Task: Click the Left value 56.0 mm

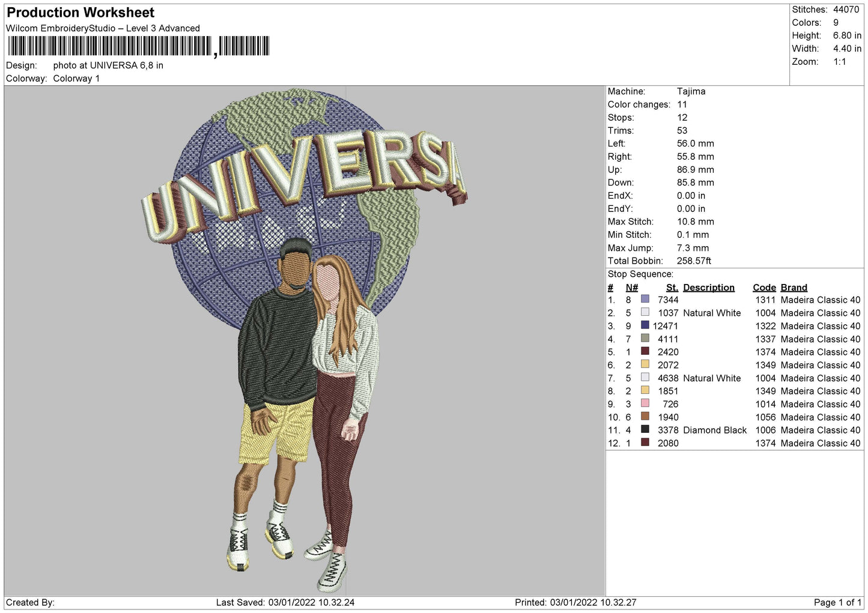Action: [696, 143]
